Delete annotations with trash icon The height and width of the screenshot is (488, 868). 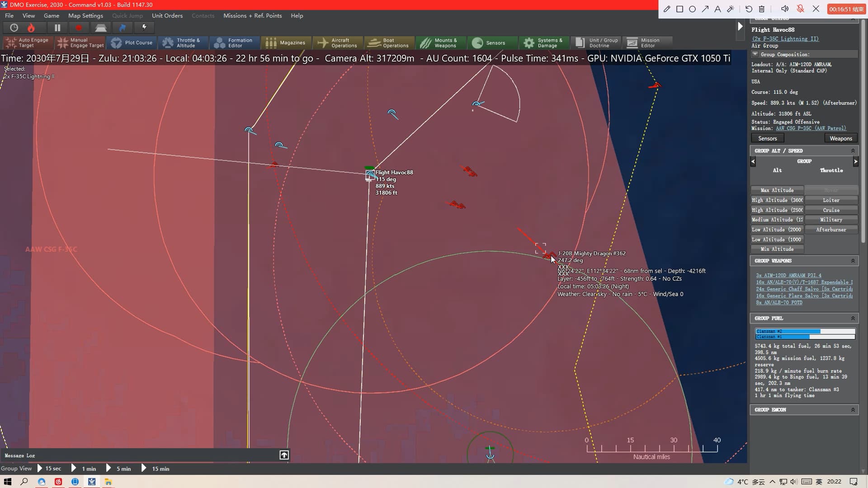pos(762,9)
